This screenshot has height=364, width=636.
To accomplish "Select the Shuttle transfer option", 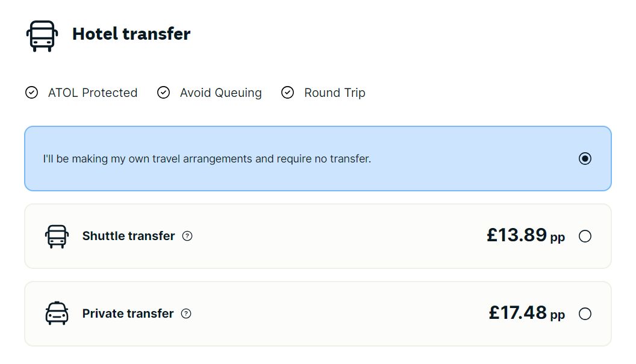I will coord(585,236).
